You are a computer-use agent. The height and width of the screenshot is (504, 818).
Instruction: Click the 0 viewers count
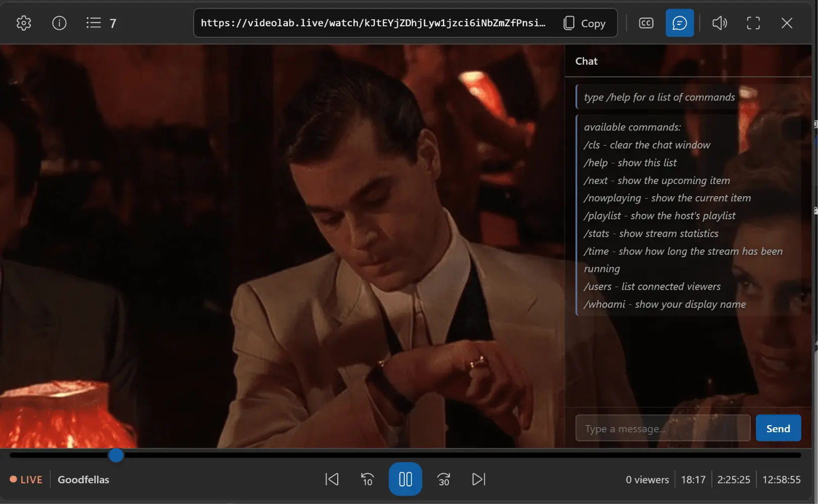pyautogui.click(x=647, y=480)
